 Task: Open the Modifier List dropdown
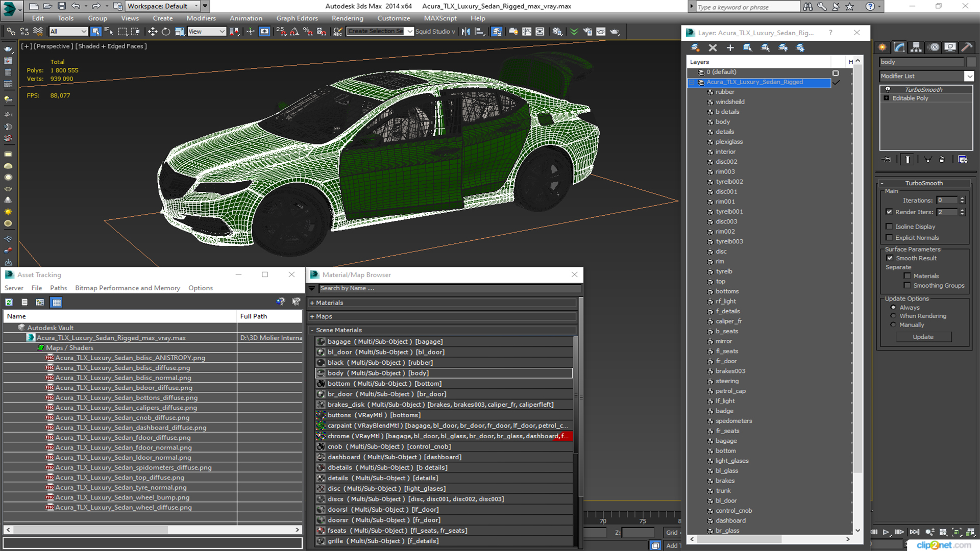969,76
